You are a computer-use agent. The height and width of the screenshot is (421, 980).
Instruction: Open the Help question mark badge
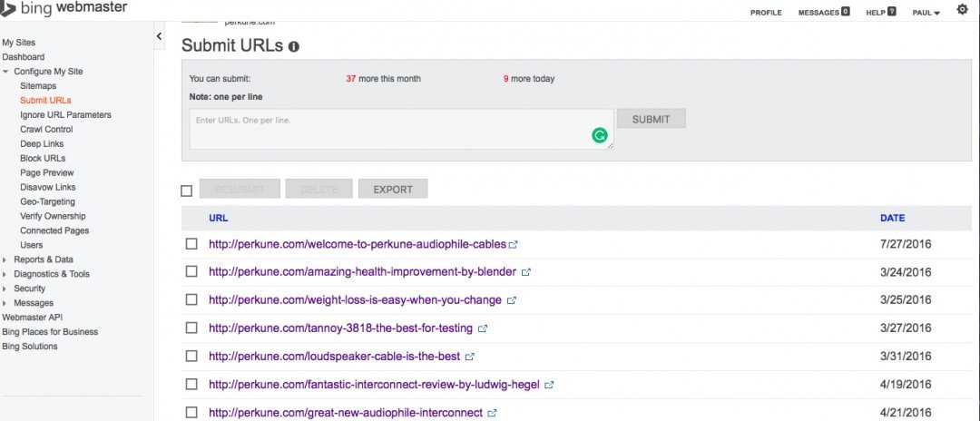coord(892,12)
